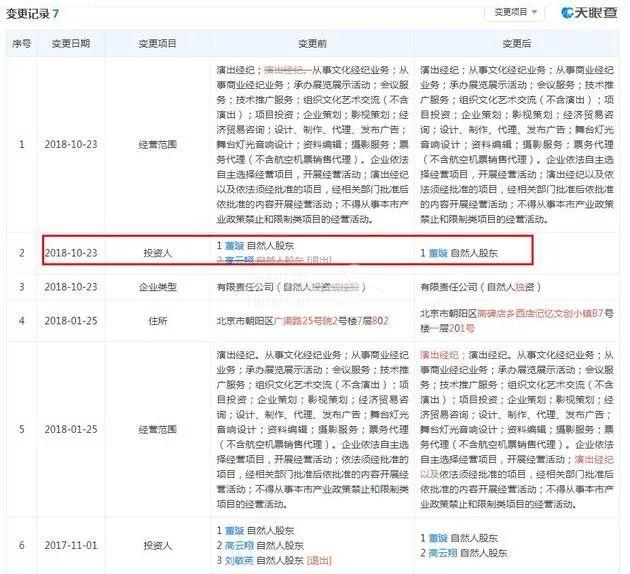Click 企业类型 cell in row 3
This screenshot has width=630, height=574.
[158, 287]
